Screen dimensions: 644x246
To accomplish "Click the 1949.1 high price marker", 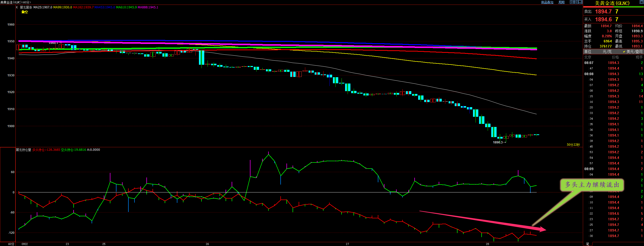I will click(x=54, y=43).
